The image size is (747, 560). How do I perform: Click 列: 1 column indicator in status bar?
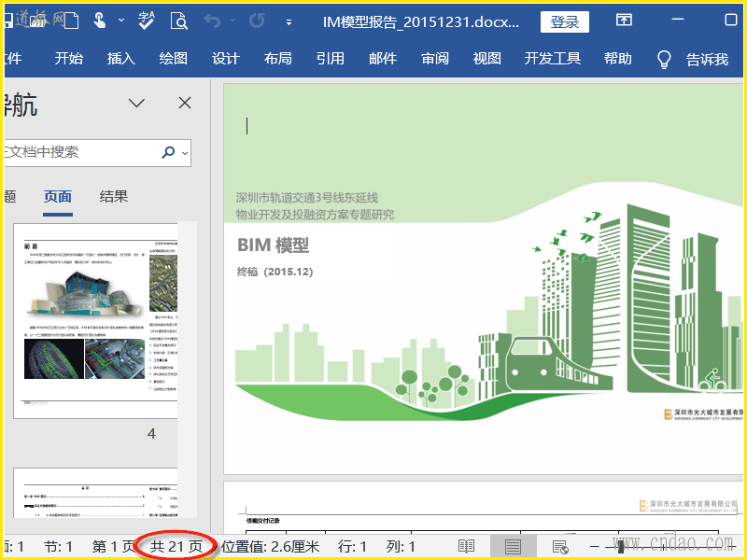(401, 547)
